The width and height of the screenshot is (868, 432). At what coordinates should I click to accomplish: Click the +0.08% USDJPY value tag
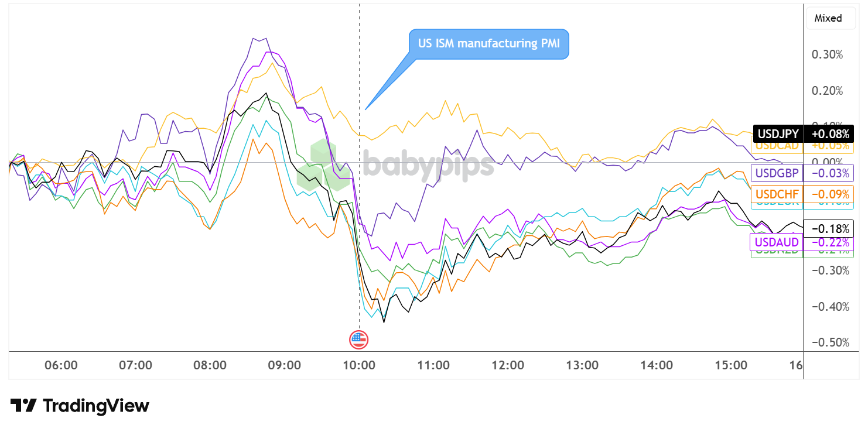[x=829, y=134]
